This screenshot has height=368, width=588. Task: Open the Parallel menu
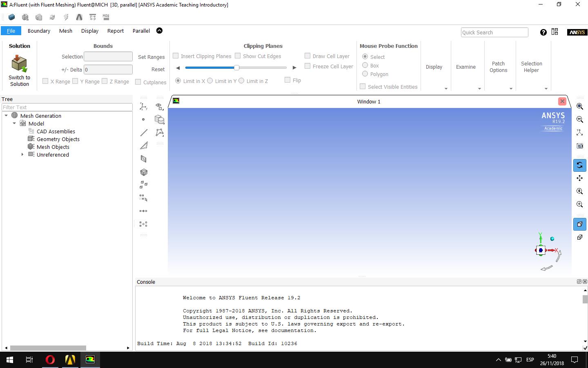[141, 31]
